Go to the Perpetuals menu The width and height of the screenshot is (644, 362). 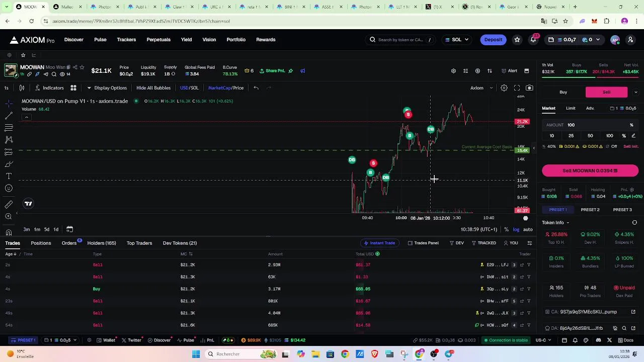click(x=158, y=40)
